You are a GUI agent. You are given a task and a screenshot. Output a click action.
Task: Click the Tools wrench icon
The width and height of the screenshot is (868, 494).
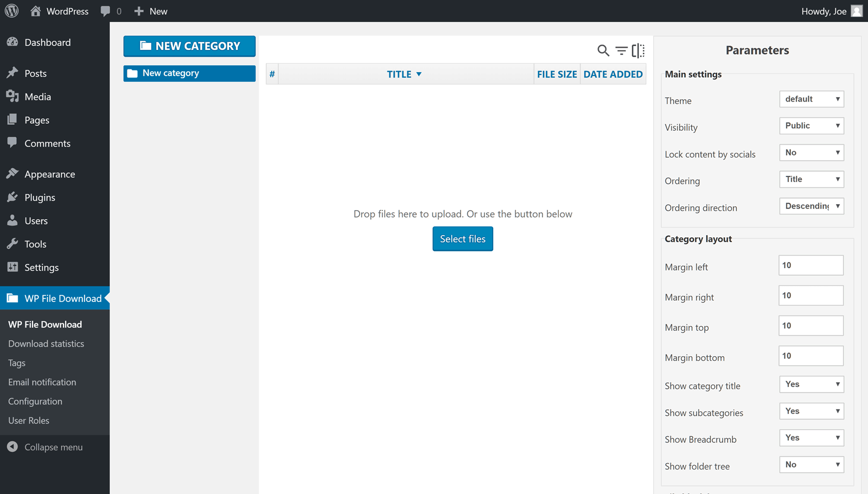[12, 244]
